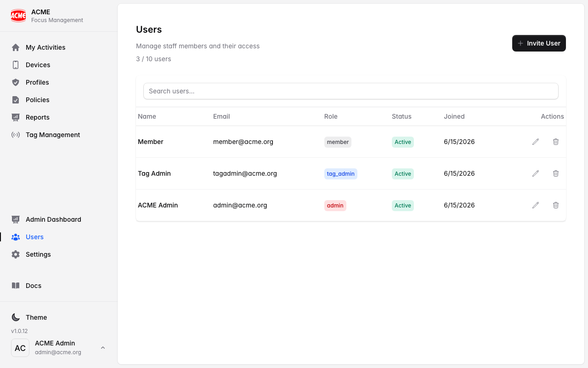This screenshot has height=368, width=588.
Task: Click the 3 / 10 users count
Action: pos(153,59)
